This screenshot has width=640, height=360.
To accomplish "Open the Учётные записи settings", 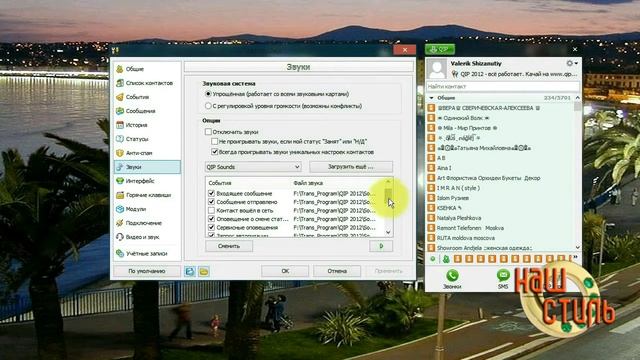I will pos(147,253).
